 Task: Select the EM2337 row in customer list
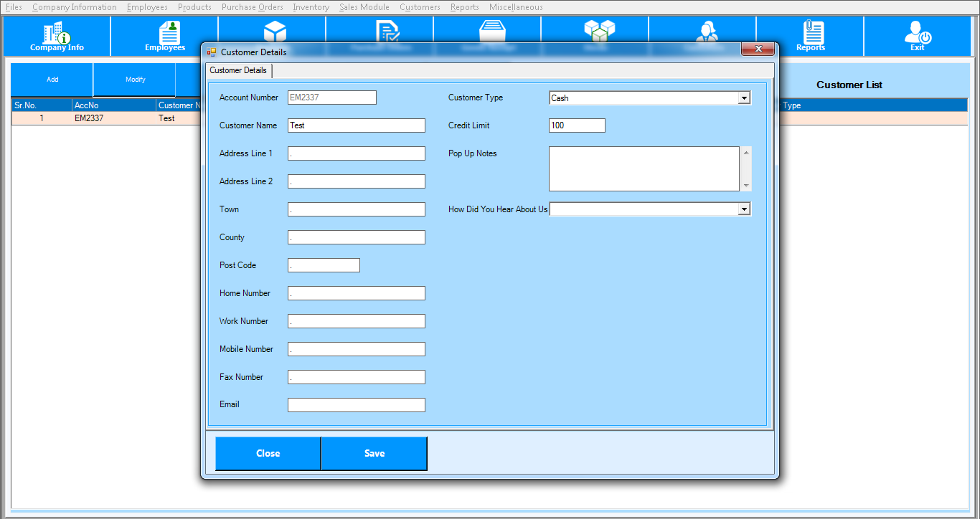pyautogui.click(x=89, y=118)
